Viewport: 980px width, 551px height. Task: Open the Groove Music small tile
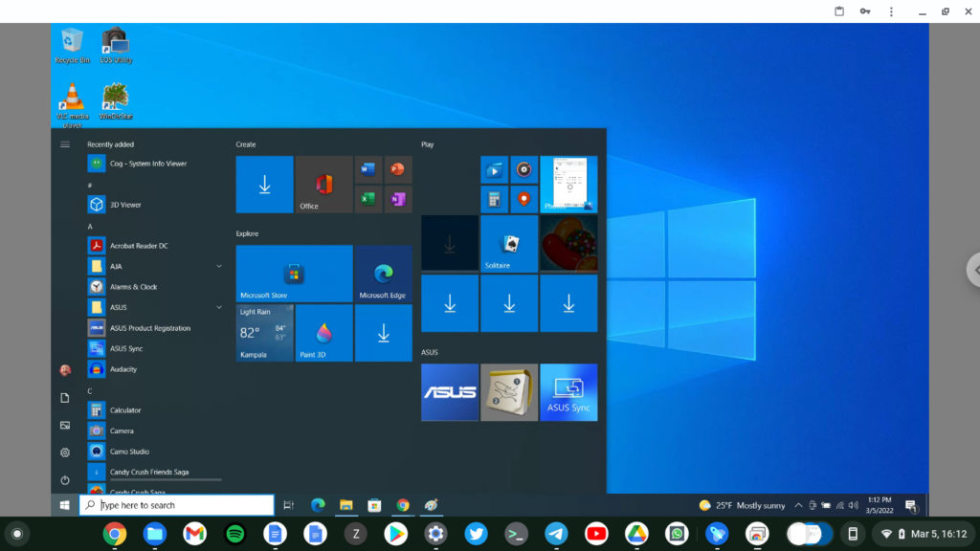pos(523,169)
